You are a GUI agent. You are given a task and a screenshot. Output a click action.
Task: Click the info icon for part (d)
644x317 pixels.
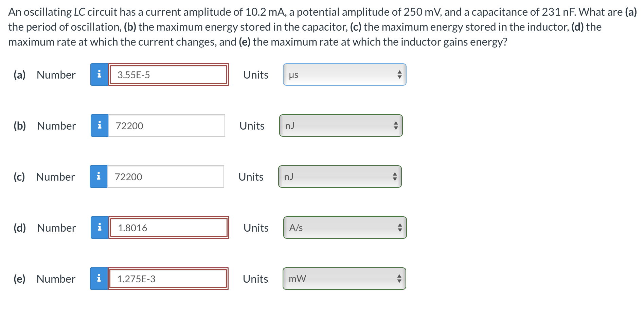(99, 228)
